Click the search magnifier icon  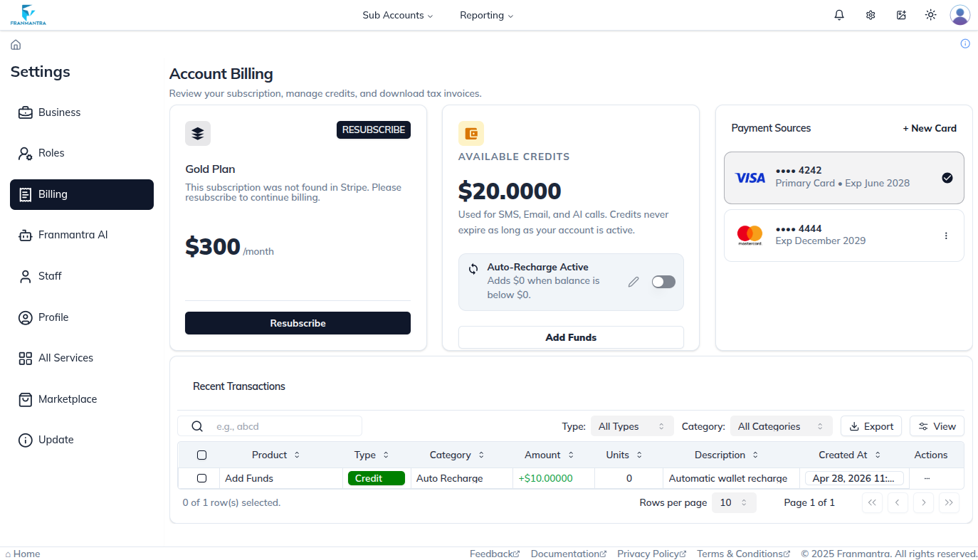tap(197, 426)
